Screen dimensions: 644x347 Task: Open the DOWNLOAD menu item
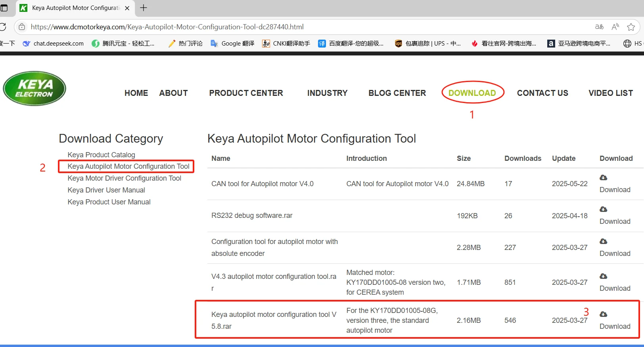click(472, 93)
